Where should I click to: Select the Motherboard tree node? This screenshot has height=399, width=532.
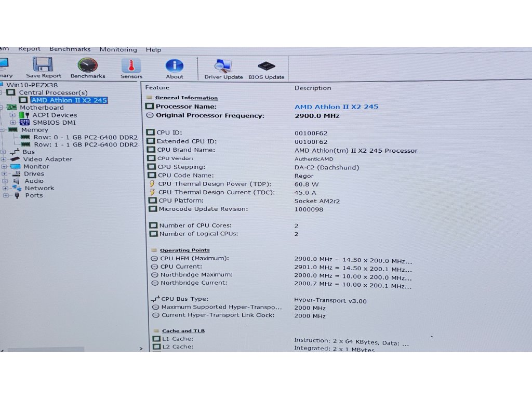(42, 108)
